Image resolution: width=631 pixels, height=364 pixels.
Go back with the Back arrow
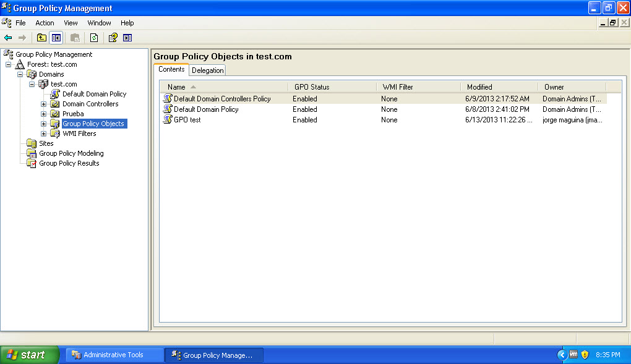point(8,38)
